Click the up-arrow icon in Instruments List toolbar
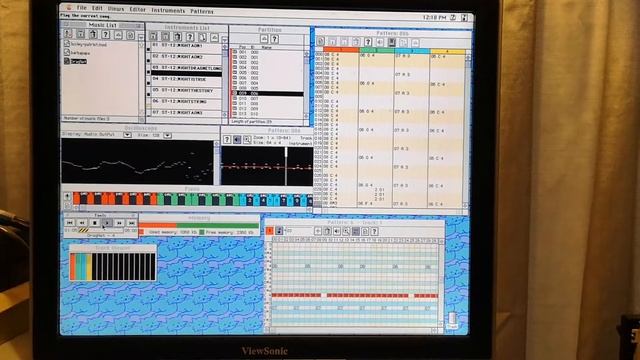640x360 pixels. 215,38
